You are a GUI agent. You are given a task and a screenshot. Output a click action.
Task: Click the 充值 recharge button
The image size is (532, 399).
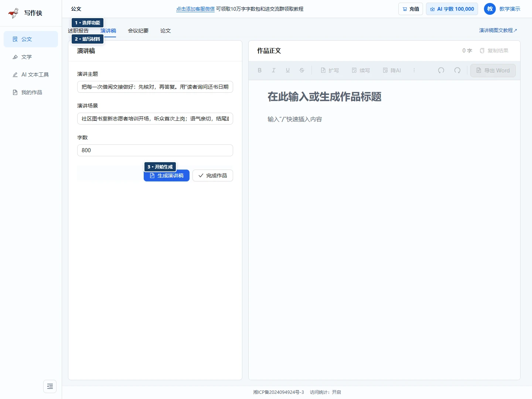pyautogui.click(x=410, y=9)
